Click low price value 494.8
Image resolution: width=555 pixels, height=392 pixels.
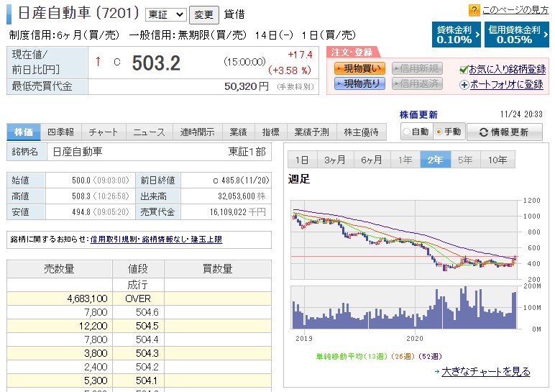tap(81, 212)
